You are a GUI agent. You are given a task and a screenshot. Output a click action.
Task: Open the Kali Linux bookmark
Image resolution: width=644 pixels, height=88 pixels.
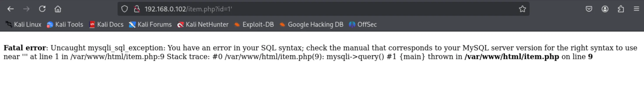point(24,25)
